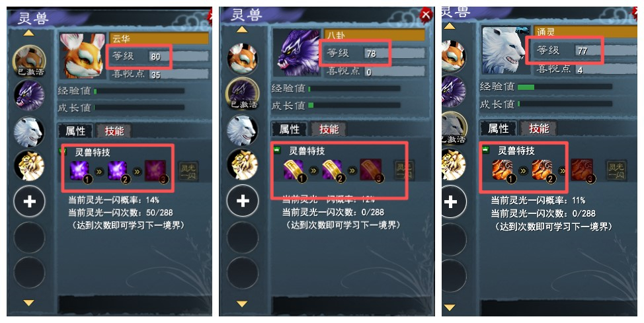The width and height of the screenshot is (644, 323).
Task: Switch to 技能 tab in the 云华 panel
Action: click(114, 131)
